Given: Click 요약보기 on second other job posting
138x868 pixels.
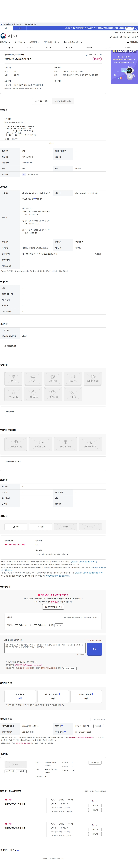Looking at the screenshot, I should (x=95, y=830).
